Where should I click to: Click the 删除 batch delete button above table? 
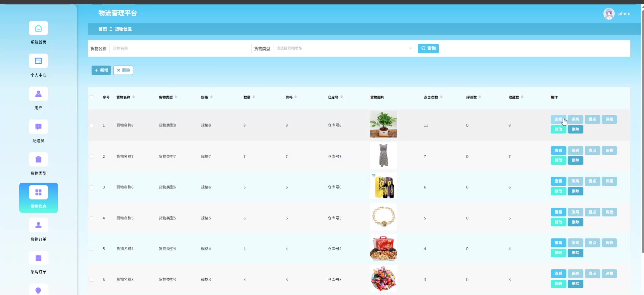click(x=123, y=70)
